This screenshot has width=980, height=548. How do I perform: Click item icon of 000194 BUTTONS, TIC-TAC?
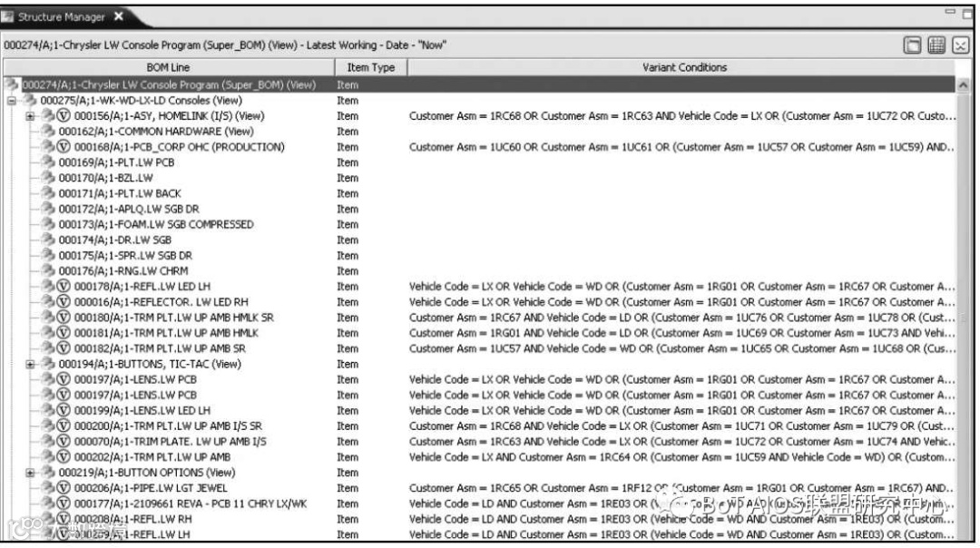[x=48, y=364]
